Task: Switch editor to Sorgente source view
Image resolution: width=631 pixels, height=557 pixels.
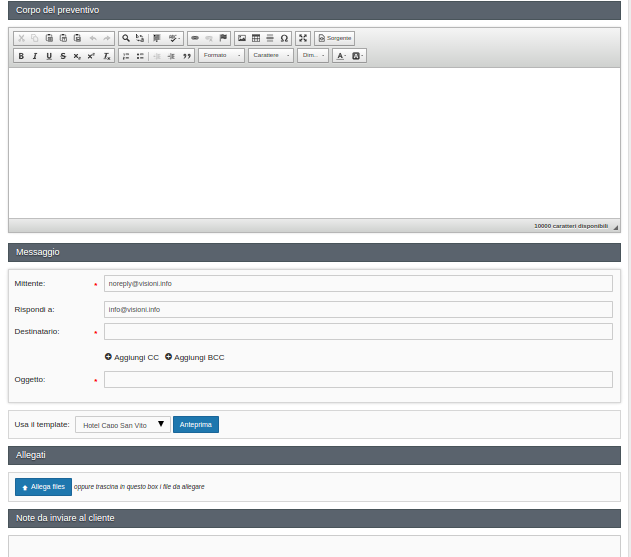Action: pyautogui.click(x=335, y=38)
